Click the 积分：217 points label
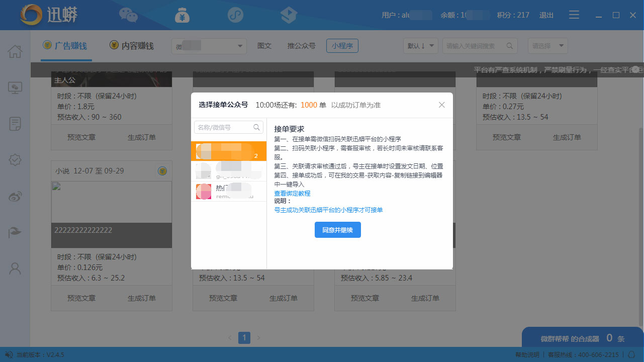 coord(513,15)
